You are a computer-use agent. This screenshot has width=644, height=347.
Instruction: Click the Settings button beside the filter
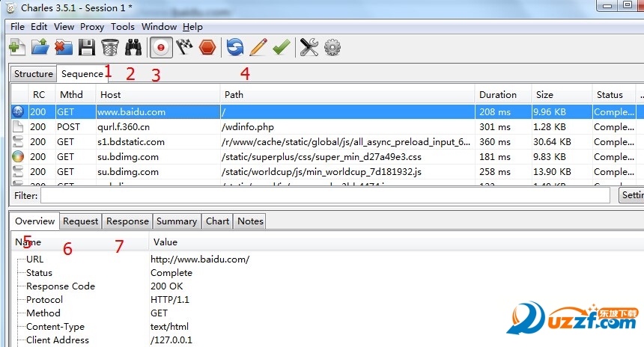(x=631, y=195)
